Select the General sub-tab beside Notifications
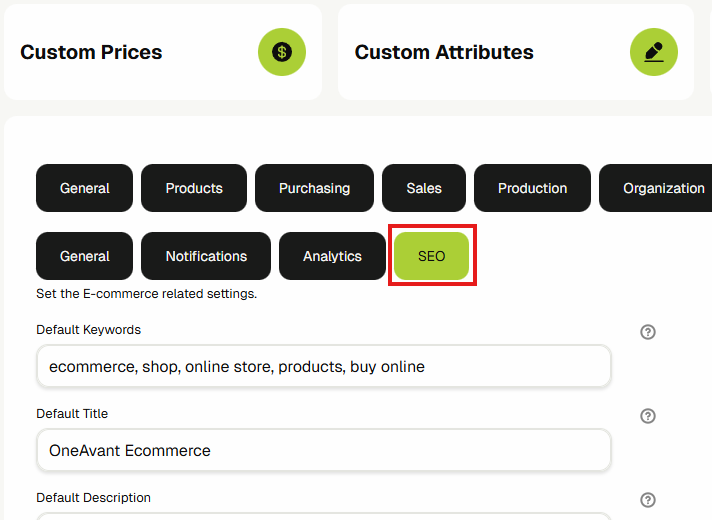The width and height of the screenshot is (712, 520). point(85,256)
